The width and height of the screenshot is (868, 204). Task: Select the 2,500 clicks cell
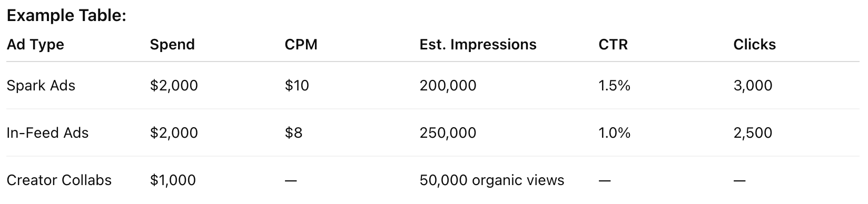[x=753, y=132]
